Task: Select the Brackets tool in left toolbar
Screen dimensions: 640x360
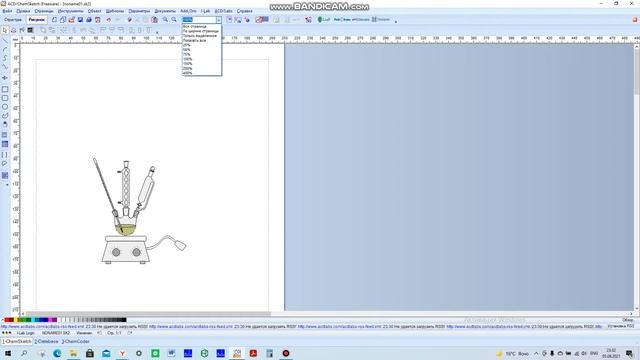Action: pos(4,155)
